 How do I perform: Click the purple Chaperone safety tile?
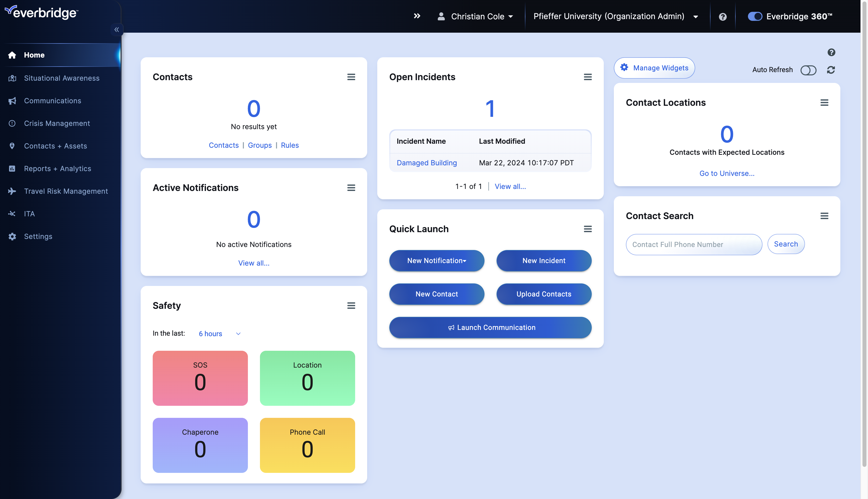pyautogui.click(x=200, y=445)
